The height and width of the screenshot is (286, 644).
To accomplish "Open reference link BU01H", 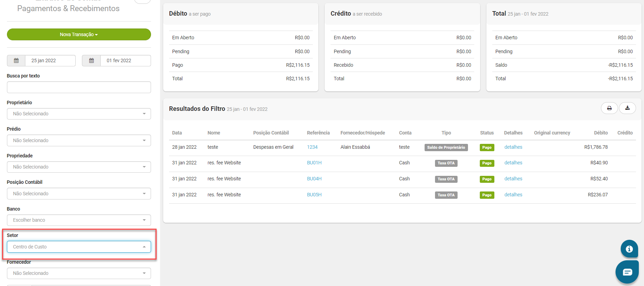I will tap(314, 163).
